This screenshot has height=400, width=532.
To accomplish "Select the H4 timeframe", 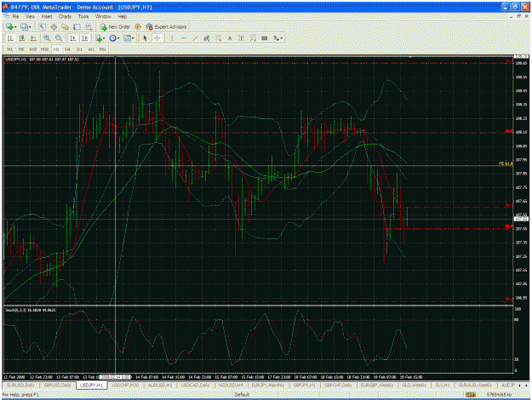I will [67, 49].
